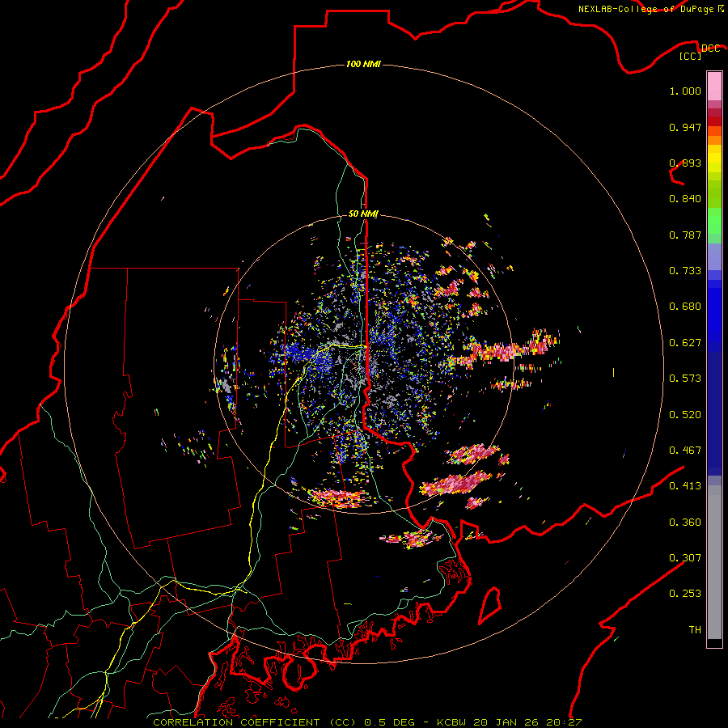The width and height of the screenshot is (728, 728).
Task: Click the 0.627 legend value
Action: point(685,343)
